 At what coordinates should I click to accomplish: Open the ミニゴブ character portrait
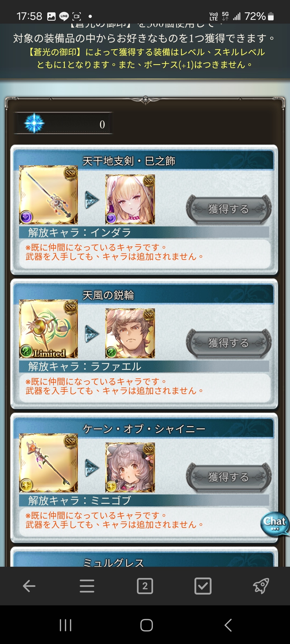coord(130,467)
